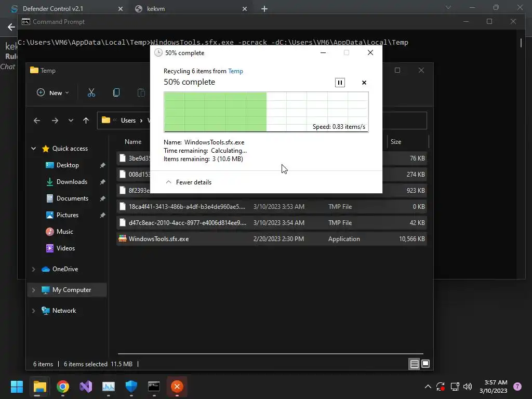Viewport: 532px width, 399px height.
Task: Sort files by Name column
Action: click(x=133, y=142)
